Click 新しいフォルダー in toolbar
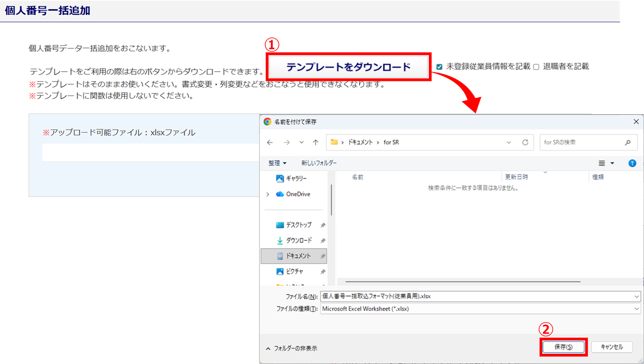 pos(318,163)
